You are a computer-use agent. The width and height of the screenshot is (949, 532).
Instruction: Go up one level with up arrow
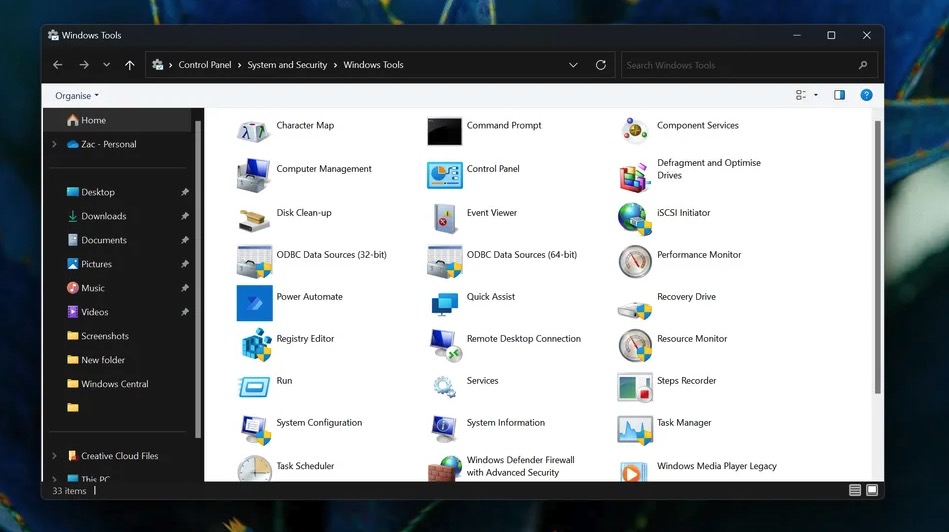point(130,65)
